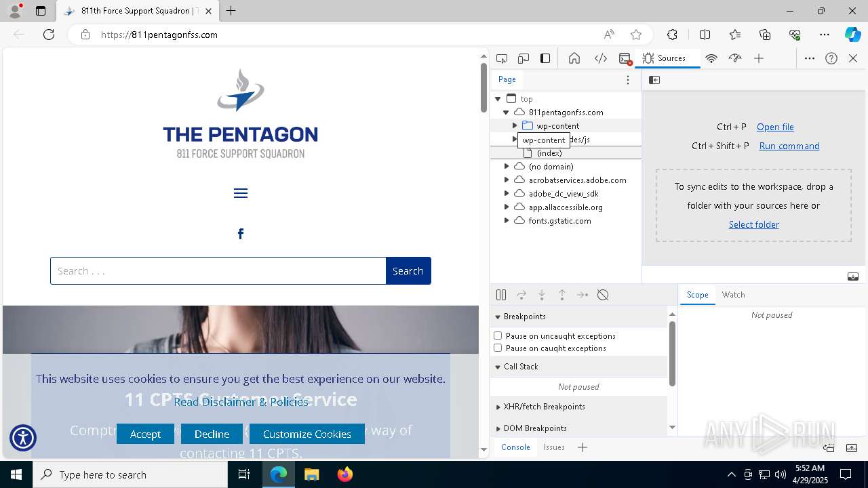Move Quick View to activity bar

coord(829,447)
